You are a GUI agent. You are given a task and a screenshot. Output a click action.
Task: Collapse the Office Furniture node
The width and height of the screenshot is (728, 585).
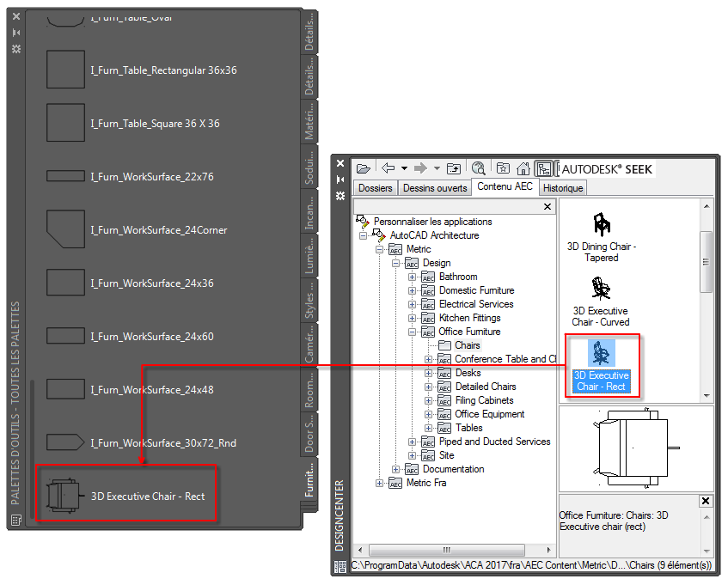coord(412,332)
